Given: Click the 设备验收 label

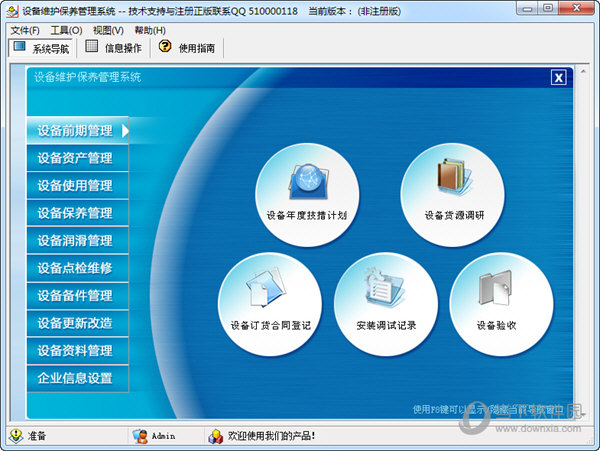Looking at the screenshot, I should tap(496, 326).
